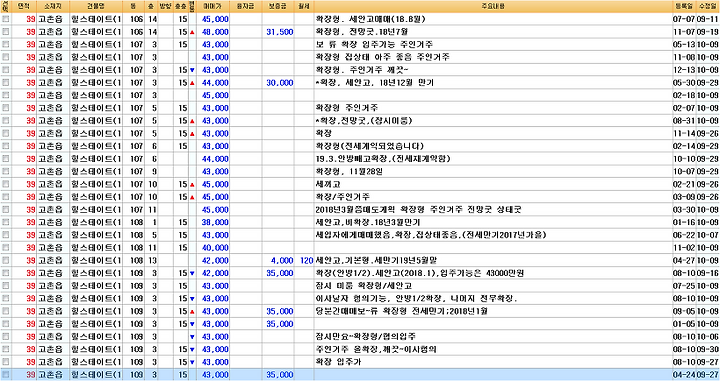This screenshot has height=381, width=720.
Task: Click the blue down arrow in the row modified 09-30
Action: [192, 350]
